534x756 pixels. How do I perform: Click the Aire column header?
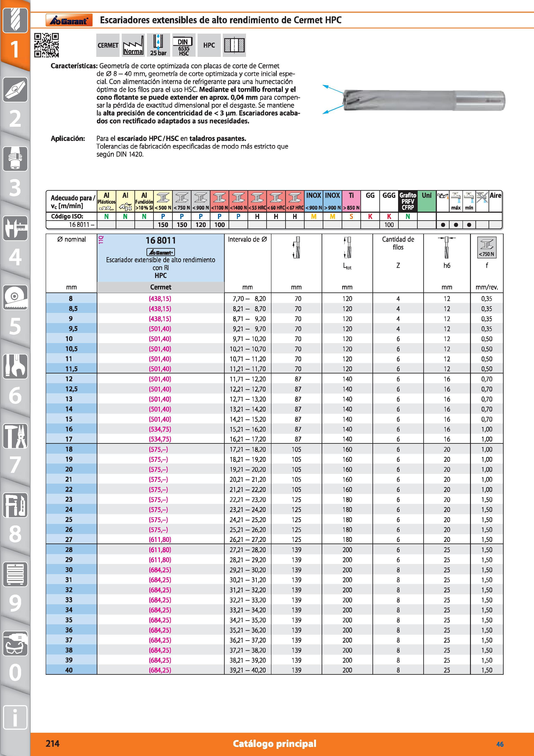click(495, 196)
